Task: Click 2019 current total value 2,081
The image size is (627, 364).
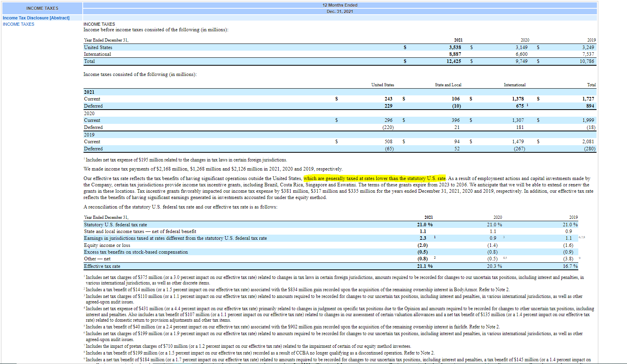Action: pyautogui.click(x=588, y=142)
